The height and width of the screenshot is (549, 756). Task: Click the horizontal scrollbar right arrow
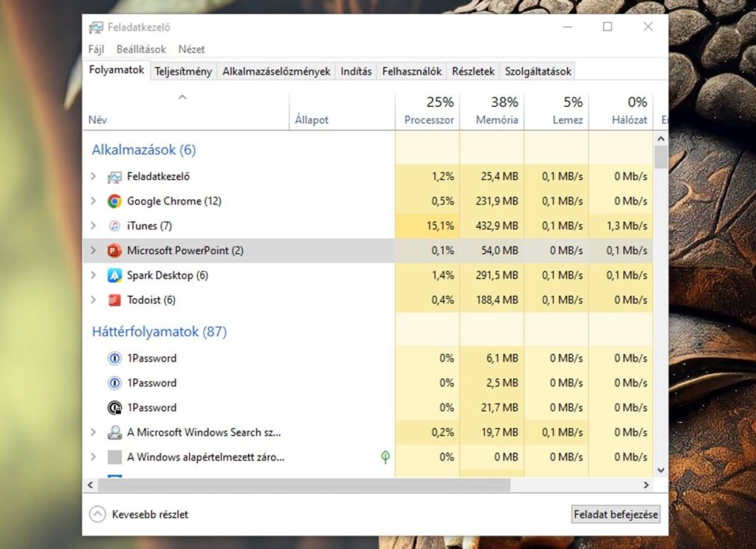tap(647, 485)
